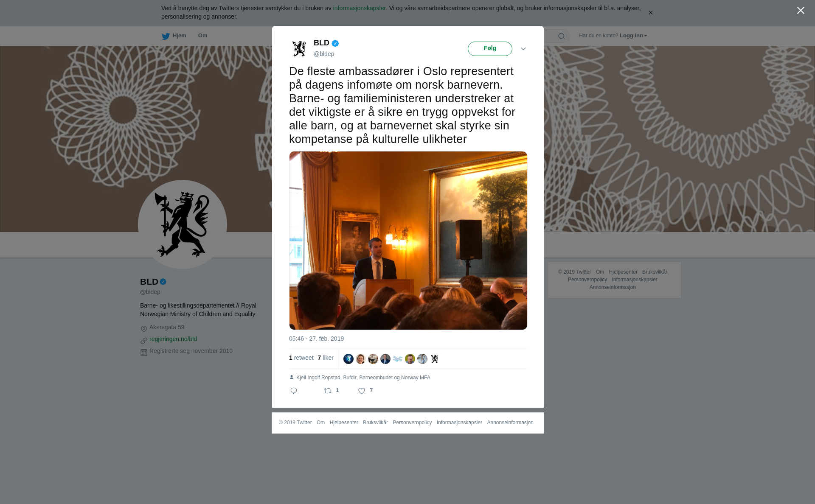Dismiss the cookie notice banner

click(x=650, y=13)
